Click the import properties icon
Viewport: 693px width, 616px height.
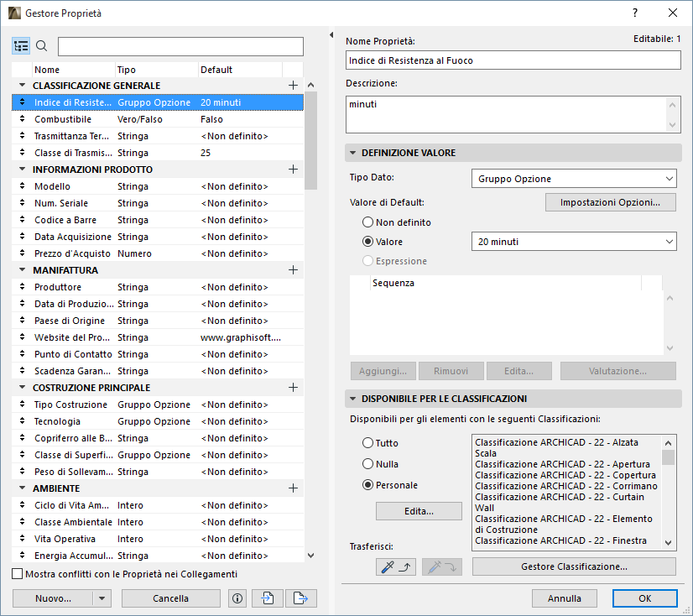pyautogui.click(x=268, y=598)
